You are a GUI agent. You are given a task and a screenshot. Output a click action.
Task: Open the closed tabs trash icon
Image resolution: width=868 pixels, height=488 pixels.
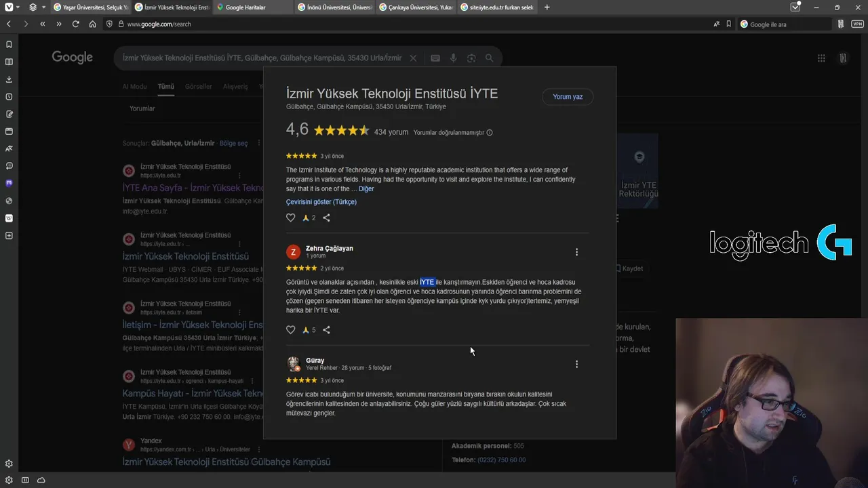[x=795, y=7]
